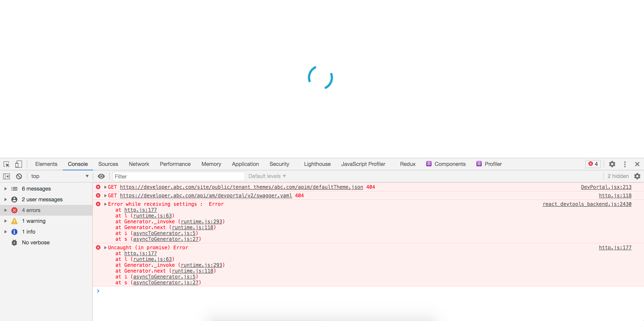Open the customize DevTools three-dot menu
Viewport: 644px width, 321px height.
point(625,164)
